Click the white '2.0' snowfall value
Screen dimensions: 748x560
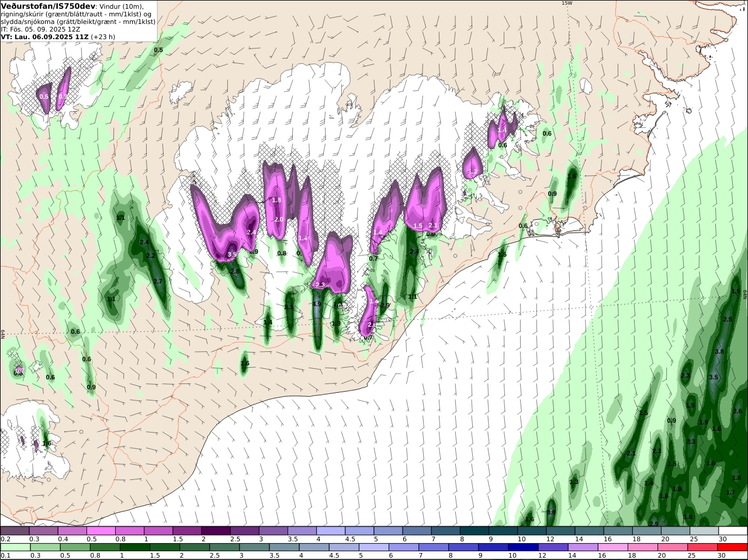pos(279,219)
